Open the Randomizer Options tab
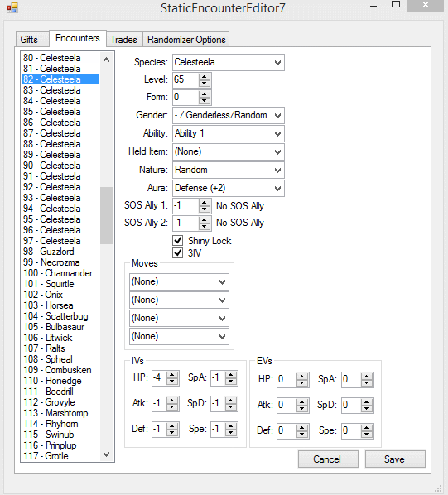 186,40
